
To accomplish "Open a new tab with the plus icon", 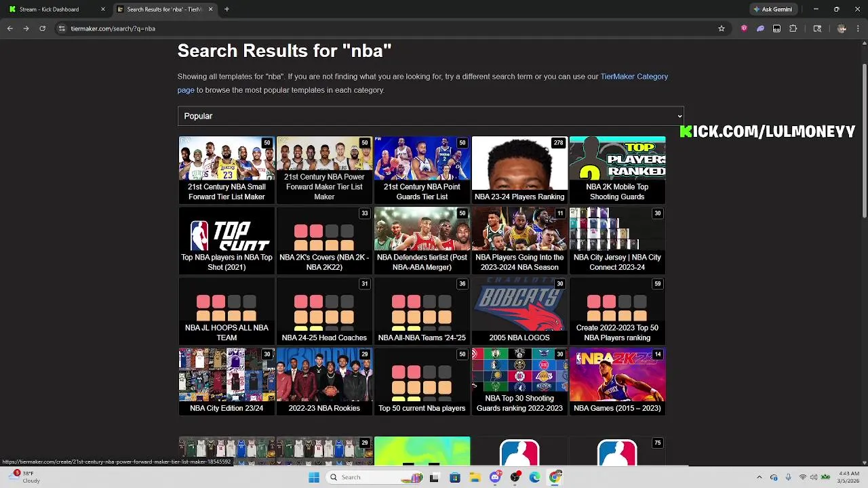I will click(226, 9).
